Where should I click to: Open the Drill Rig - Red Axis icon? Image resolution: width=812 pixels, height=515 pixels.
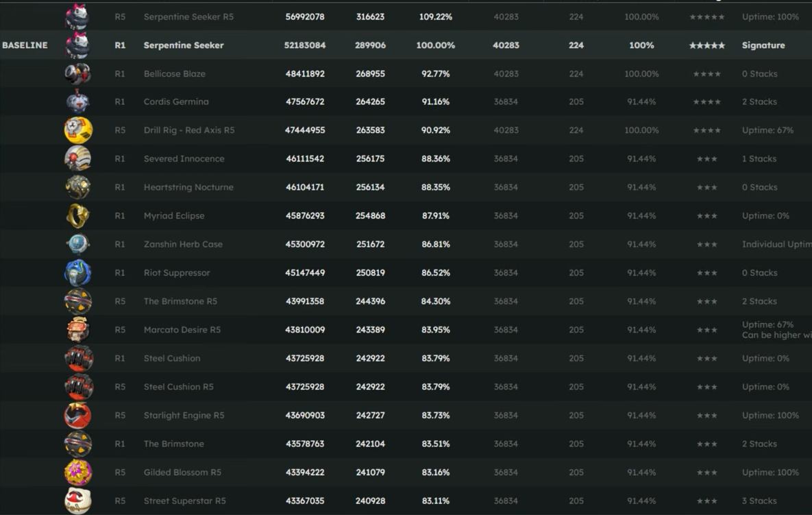[77, 130]
